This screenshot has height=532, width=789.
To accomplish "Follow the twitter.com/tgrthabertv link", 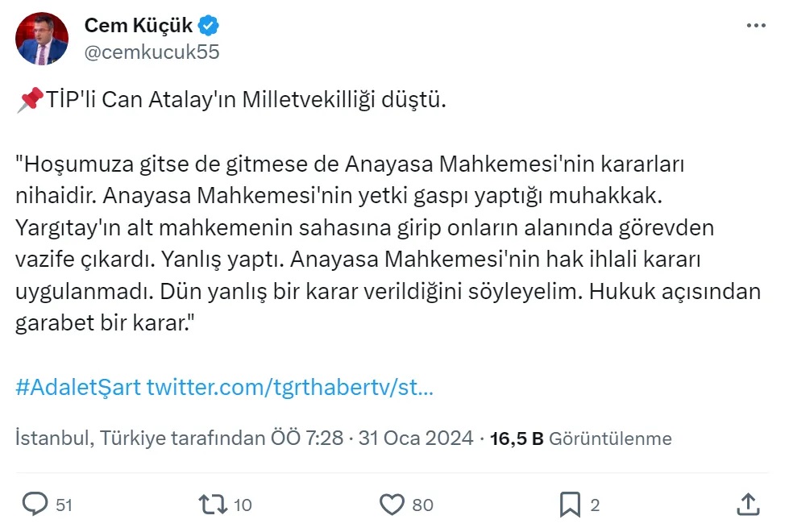I will coord(290,387).
